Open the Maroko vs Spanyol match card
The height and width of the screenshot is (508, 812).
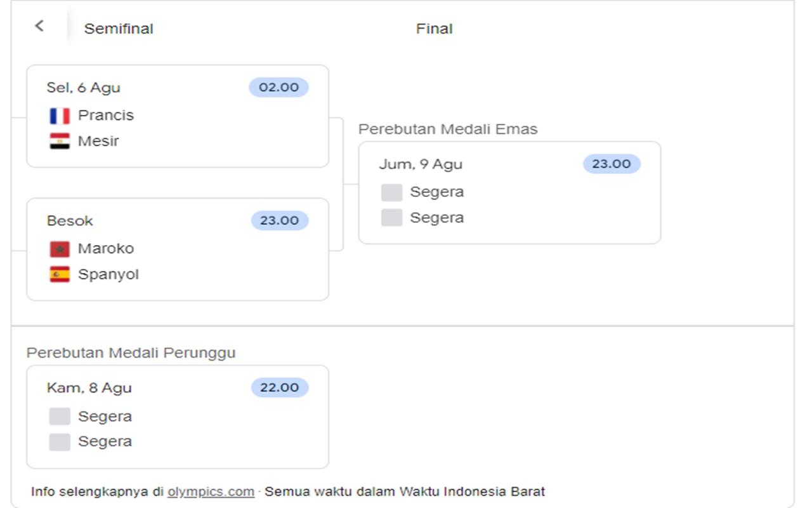point(178,249)
